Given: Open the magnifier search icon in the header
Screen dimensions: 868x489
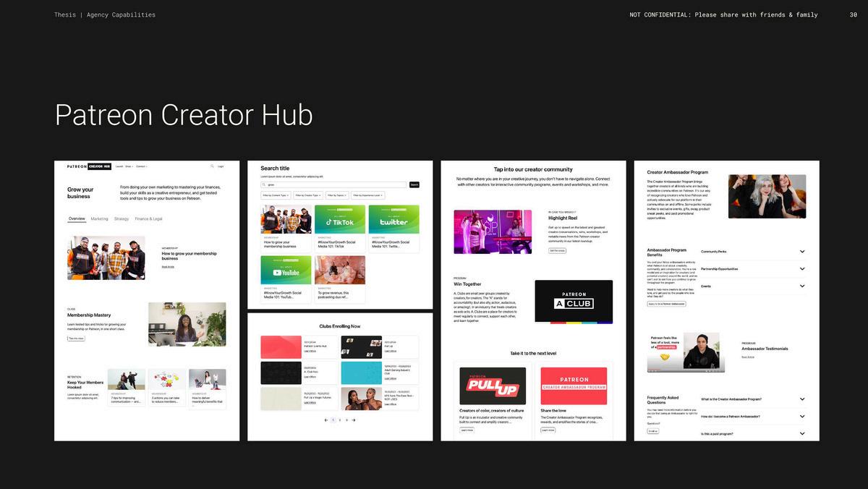Looking at the screenshot, I should pyautogui.click(x=212, y=166).
